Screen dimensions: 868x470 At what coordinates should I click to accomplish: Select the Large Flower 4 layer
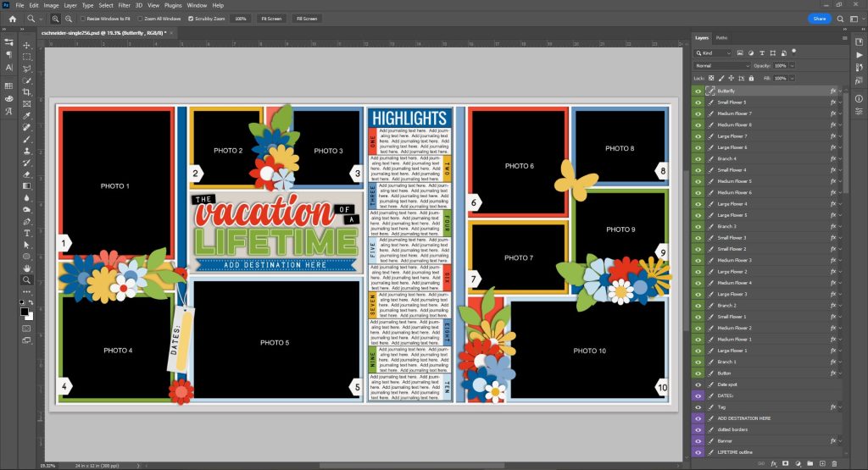point(733,204)
